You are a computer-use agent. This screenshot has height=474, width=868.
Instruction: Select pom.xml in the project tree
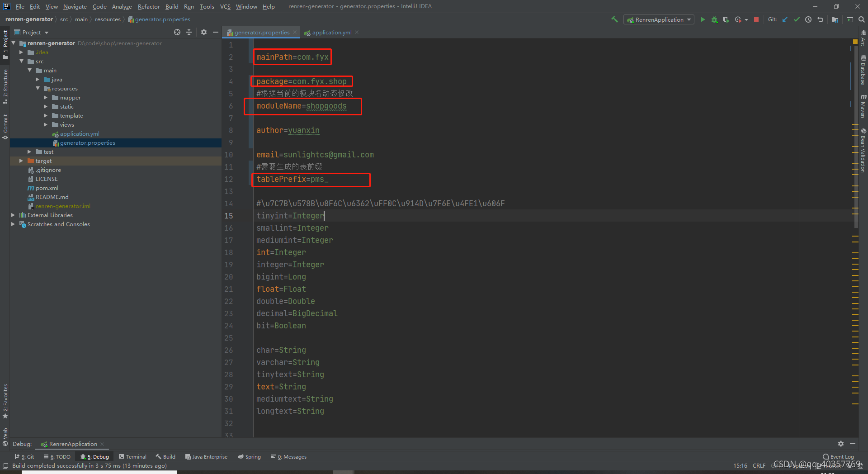tap(47, 188)
